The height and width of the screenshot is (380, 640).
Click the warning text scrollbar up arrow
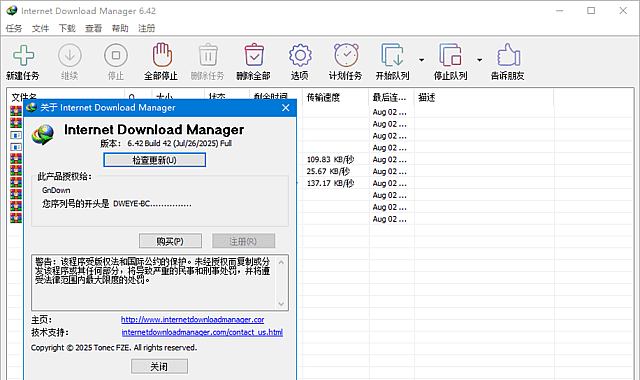coord(281,262)
